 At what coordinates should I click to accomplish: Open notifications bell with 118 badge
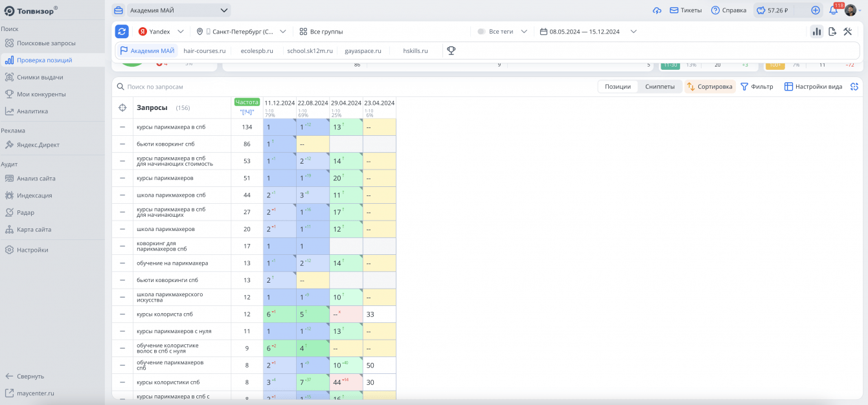(x=834, y=10)
